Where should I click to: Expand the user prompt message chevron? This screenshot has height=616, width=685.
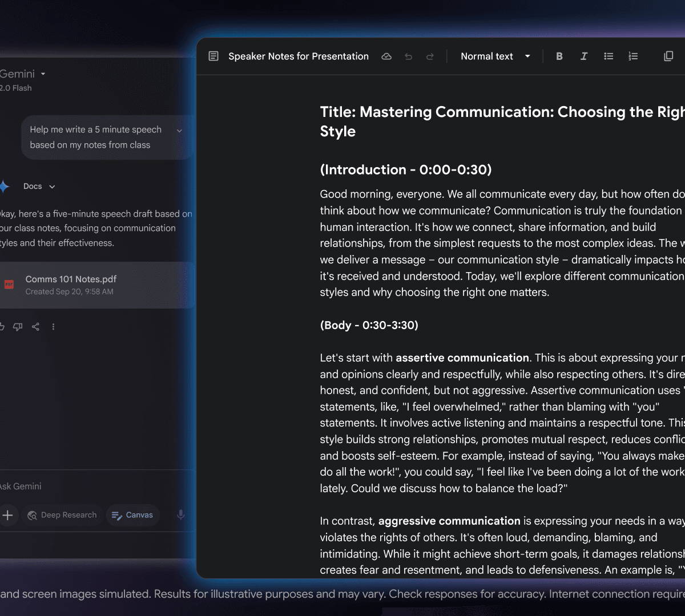(179, 131)
